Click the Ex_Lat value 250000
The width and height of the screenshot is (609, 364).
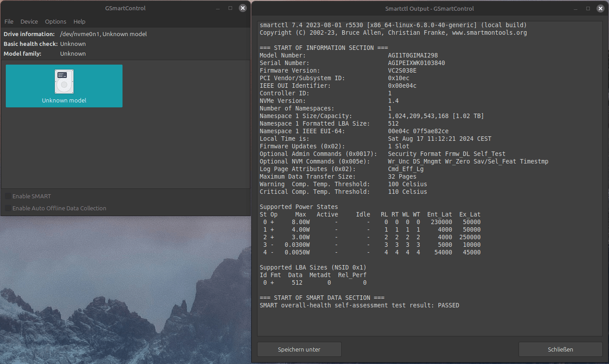(470, 237)
